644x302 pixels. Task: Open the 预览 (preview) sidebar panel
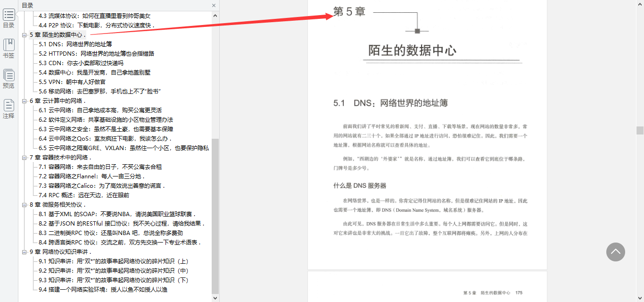tap(8, 79)
